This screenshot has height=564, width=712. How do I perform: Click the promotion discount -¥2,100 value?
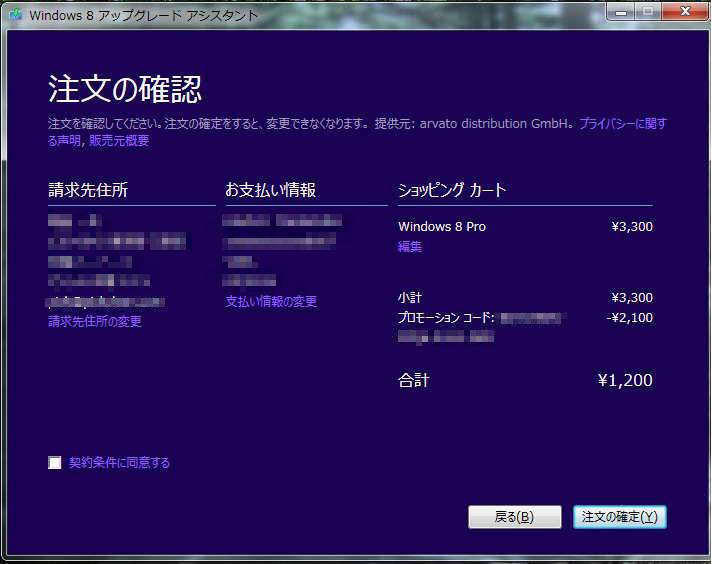[630, 317]
